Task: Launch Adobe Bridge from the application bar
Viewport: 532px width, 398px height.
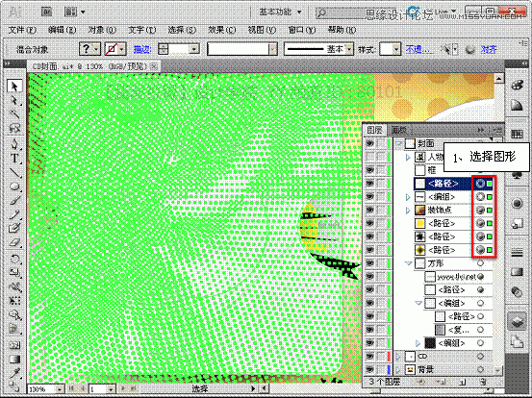Action: (47, 12)
